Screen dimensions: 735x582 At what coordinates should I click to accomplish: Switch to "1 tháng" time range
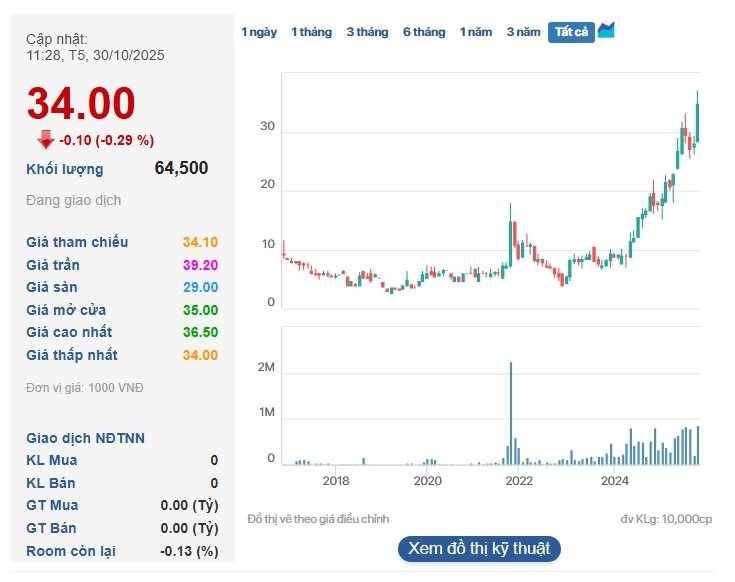[311, 32]
